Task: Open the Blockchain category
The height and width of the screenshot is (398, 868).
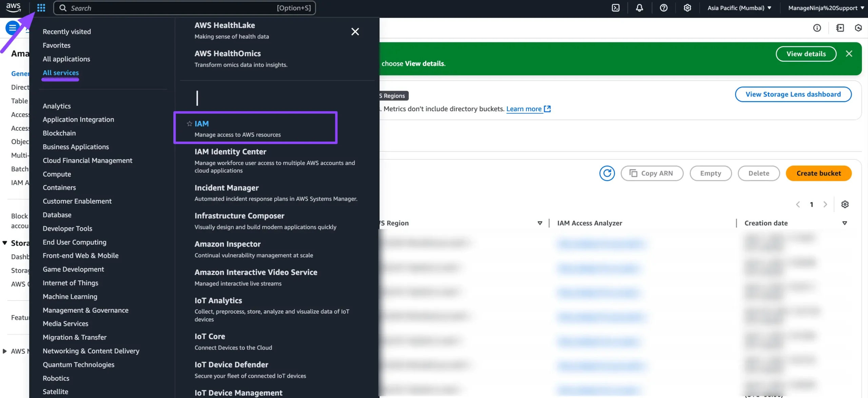Action: 59,133
